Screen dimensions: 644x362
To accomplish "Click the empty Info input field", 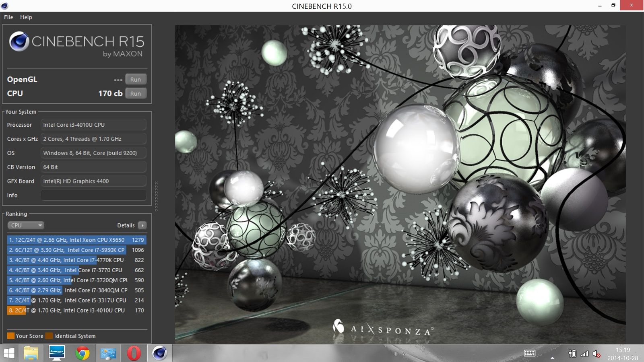I will [x=93, y=195].
